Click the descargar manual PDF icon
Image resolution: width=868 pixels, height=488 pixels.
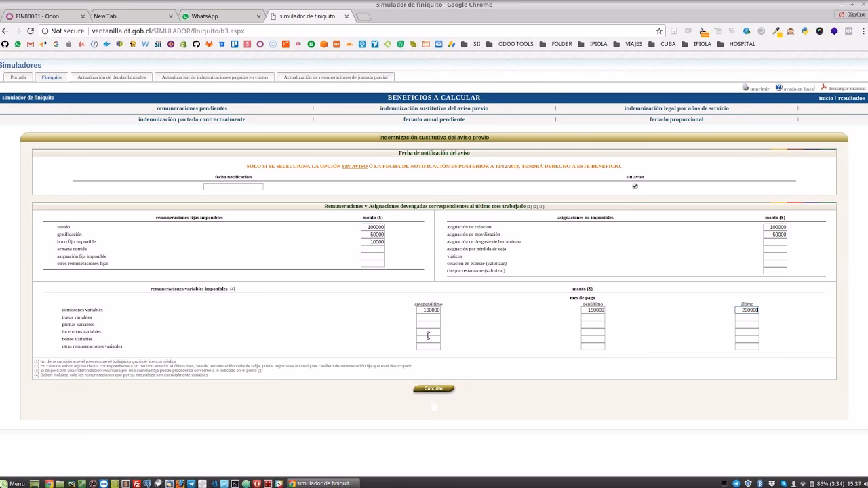(x=823, y=88)
